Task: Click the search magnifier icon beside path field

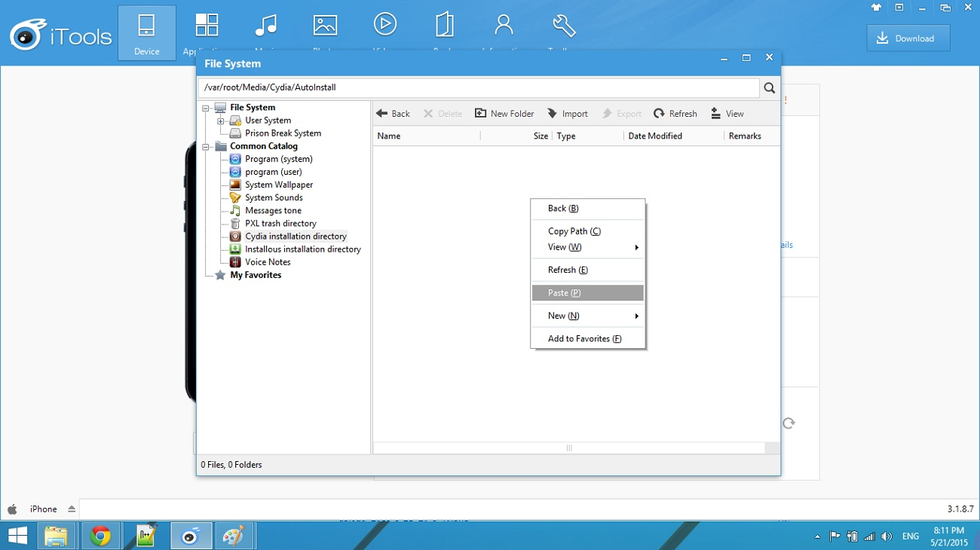Action: coord(769,88)
